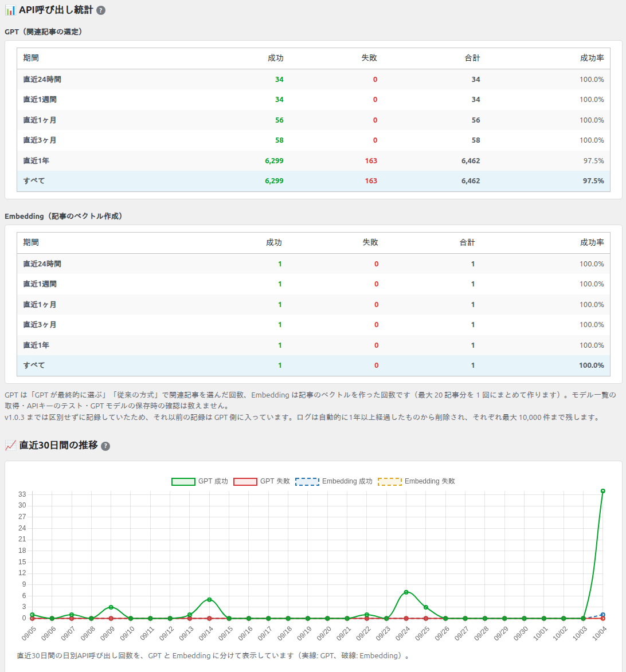626x672 pixels.
Task: Click 09/05 x-axis date label
Action: point(29,634)
